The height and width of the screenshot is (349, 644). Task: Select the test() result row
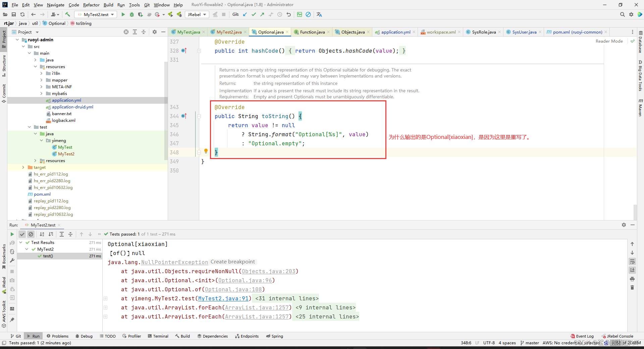tap(60, 256)
